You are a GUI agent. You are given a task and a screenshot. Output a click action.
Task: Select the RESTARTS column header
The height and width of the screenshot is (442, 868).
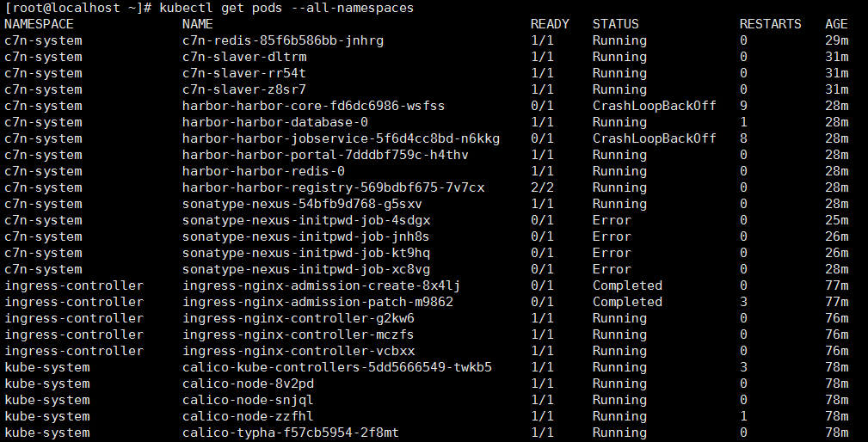770,24
